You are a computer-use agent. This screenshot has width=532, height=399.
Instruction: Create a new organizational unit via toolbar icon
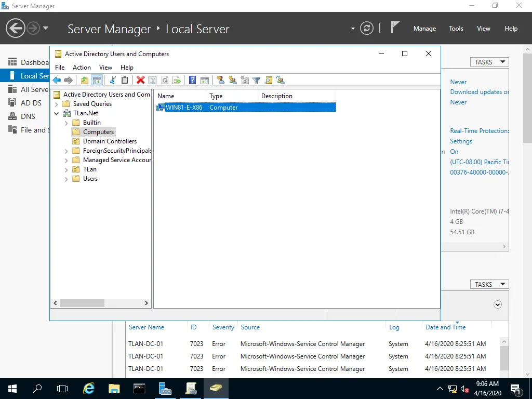coord(245,81)
